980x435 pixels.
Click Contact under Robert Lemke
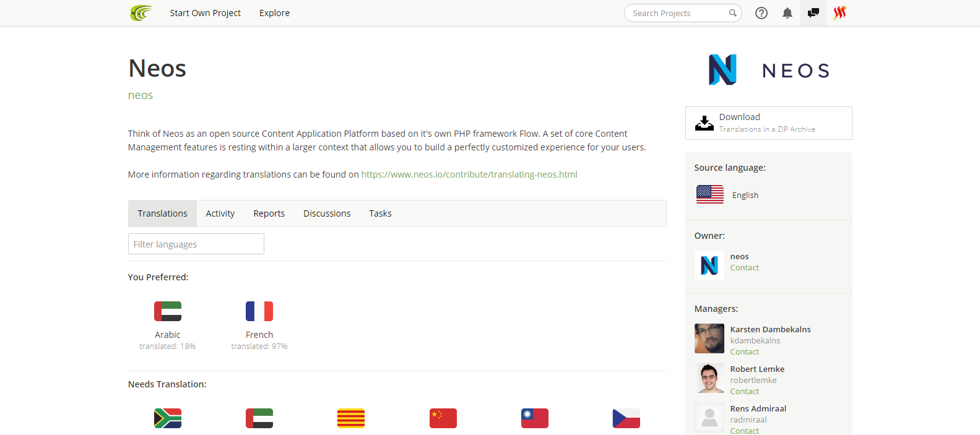point(745,392)
